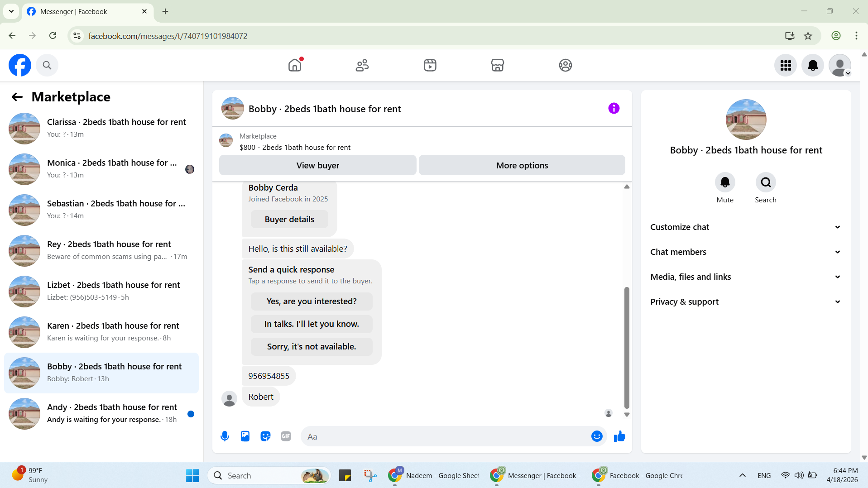Open weather widget showing 99°F Sunny

tap(30, 475)
